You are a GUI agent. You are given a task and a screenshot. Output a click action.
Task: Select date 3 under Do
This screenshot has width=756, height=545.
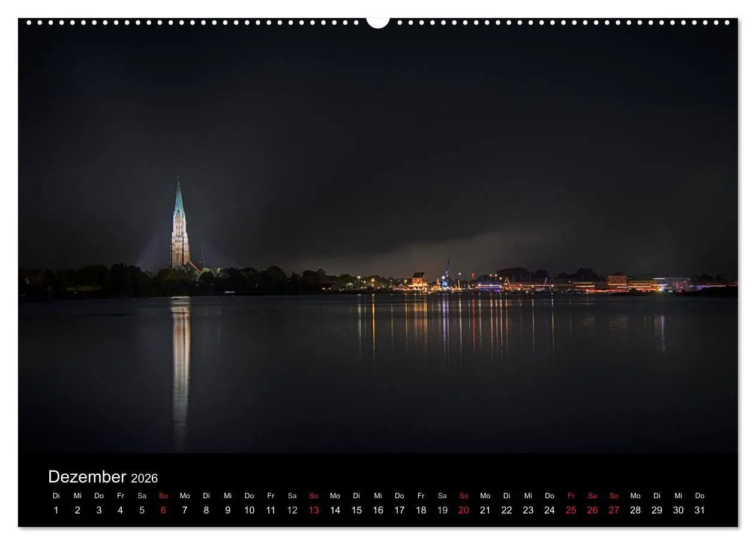pos(99,510)
